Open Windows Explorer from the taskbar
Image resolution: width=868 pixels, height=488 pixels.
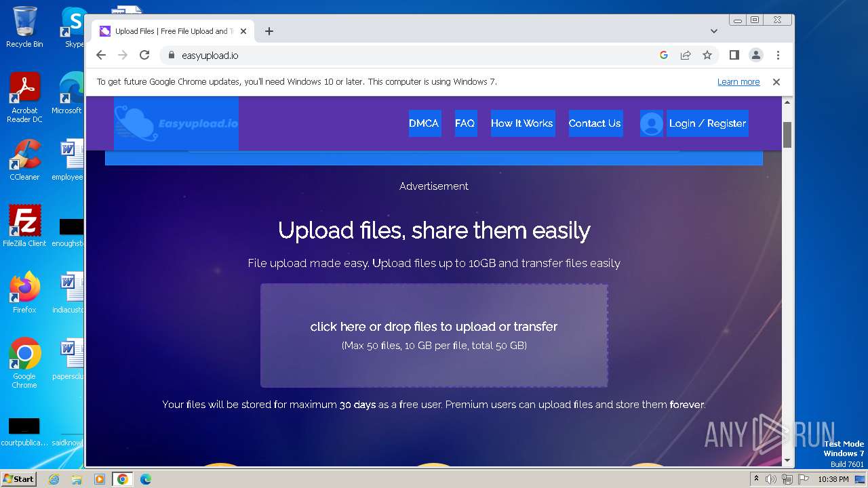tap(77, 479)
